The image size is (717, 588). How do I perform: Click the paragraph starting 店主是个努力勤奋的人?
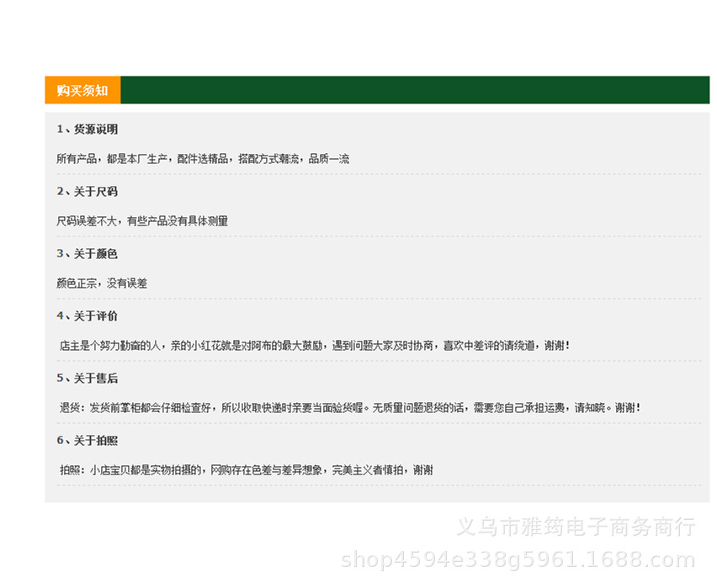click(315, 345)
